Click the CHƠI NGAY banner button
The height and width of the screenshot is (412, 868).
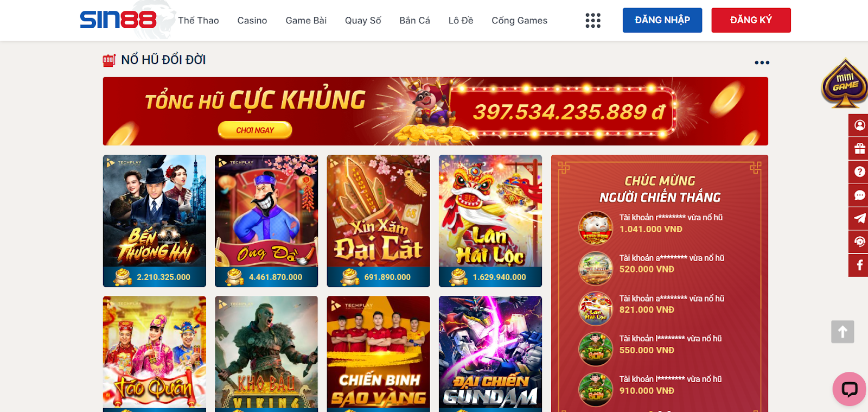[x=255, y=130]
